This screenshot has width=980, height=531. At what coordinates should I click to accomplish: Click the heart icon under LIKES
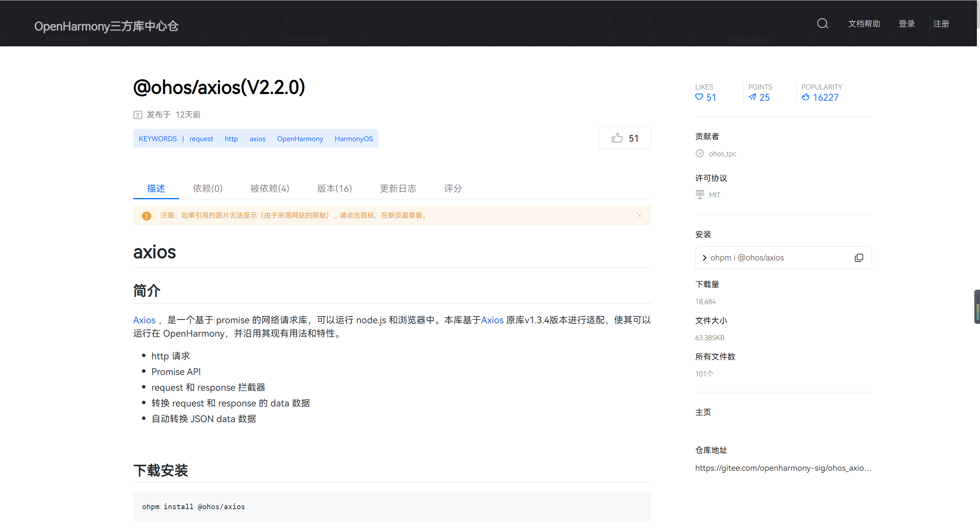click(699, 97)
